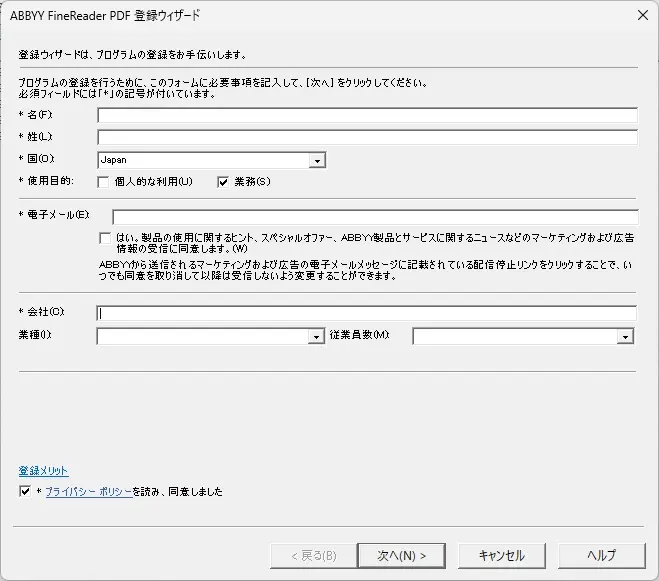659x581 pixels.
Task: Click the 会社(C) company input field
Action: (x=366, y=313)
